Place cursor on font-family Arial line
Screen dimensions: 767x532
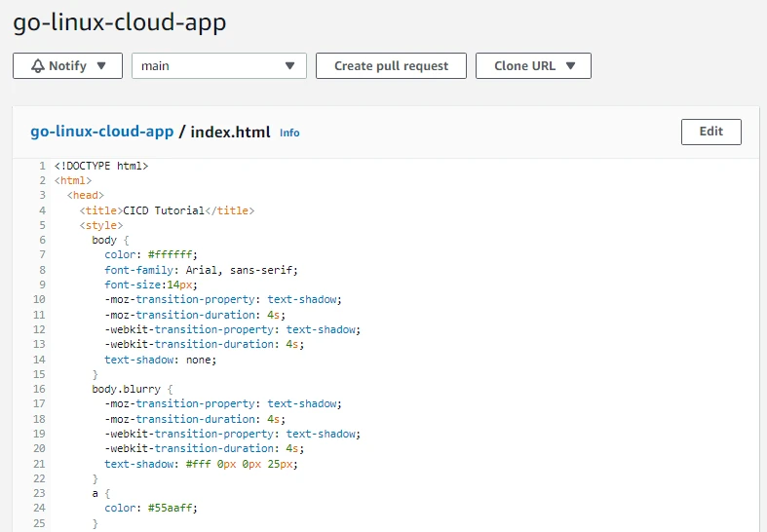tap(201, 270)
